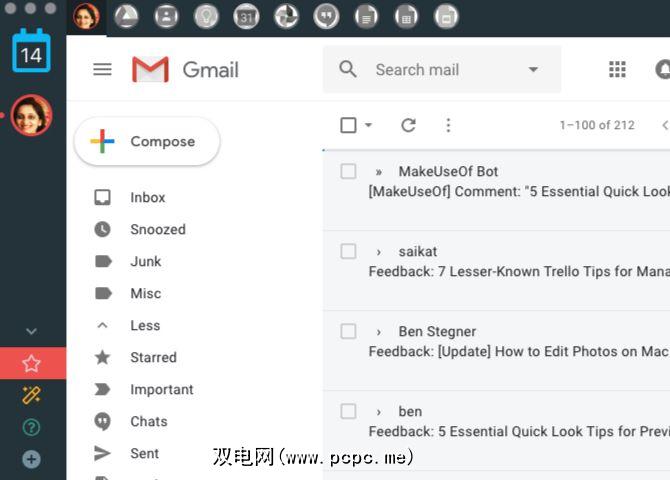Select the Ben Stegner email checkbox
Screen dimensions: 670x480
348,331
